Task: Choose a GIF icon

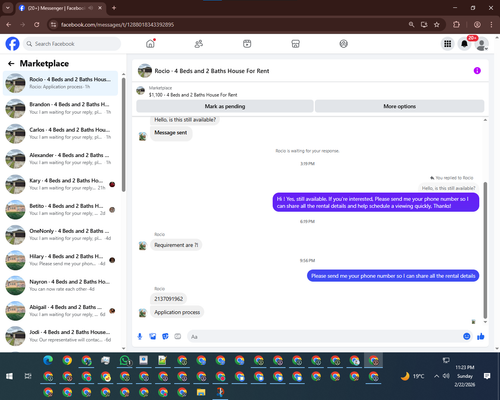Action: click(178, 336)
